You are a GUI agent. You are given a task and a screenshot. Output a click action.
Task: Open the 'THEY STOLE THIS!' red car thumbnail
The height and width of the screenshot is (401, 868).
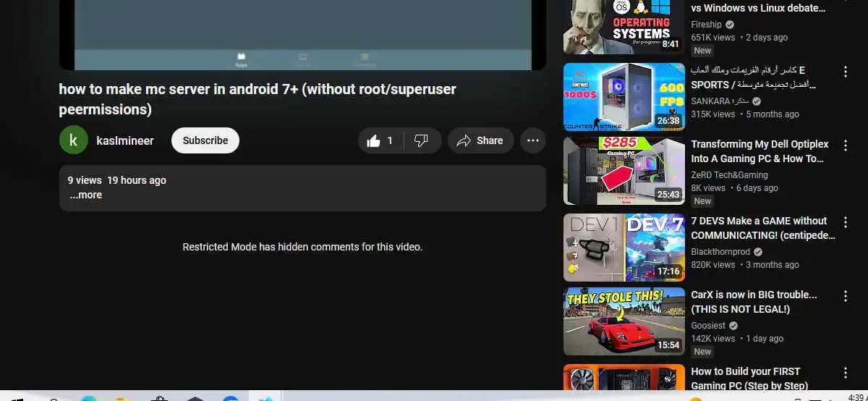pos(624,321)
